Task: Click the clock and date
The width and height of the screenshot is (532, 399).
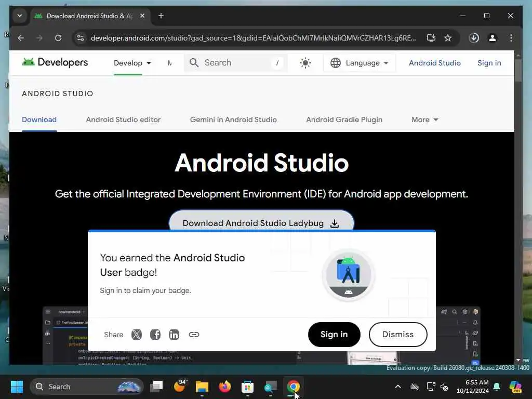Action: click(473, 387)
